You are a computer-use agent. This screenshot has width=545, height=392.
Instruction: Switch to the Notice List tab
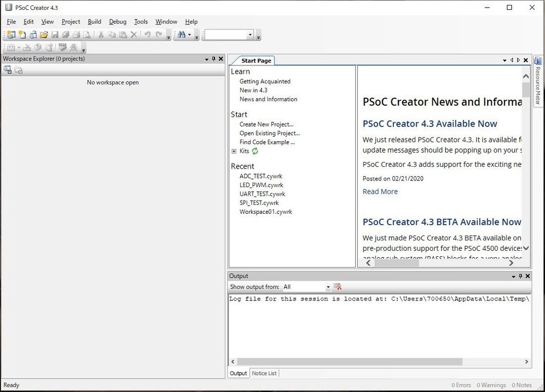click(x=264, y=373)
